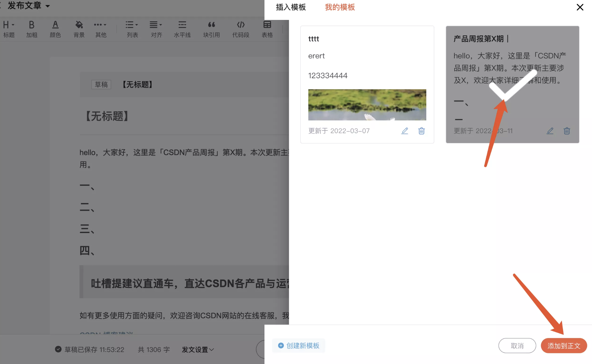Image resolution: width=592 pixels, height=364 pixels.
Task: Close the template panel with X
Action: point(580,7)
